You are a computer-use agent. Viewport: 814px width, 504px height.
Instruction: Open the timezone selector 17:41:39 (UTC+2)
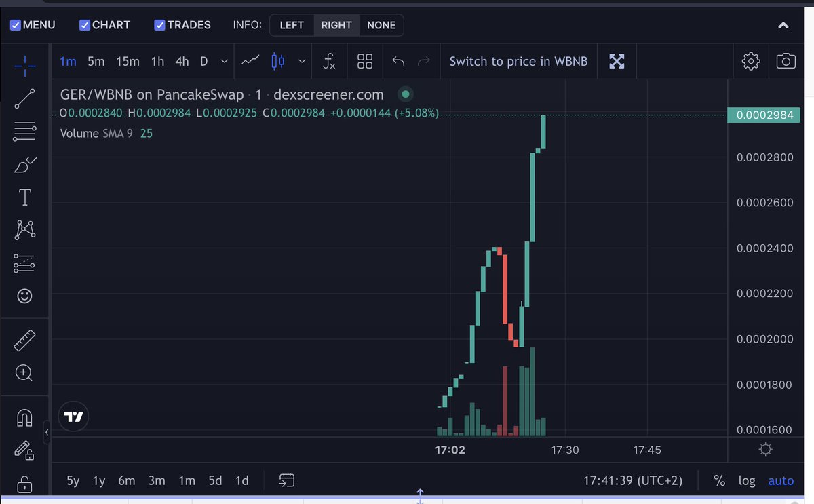coord(633,480)
